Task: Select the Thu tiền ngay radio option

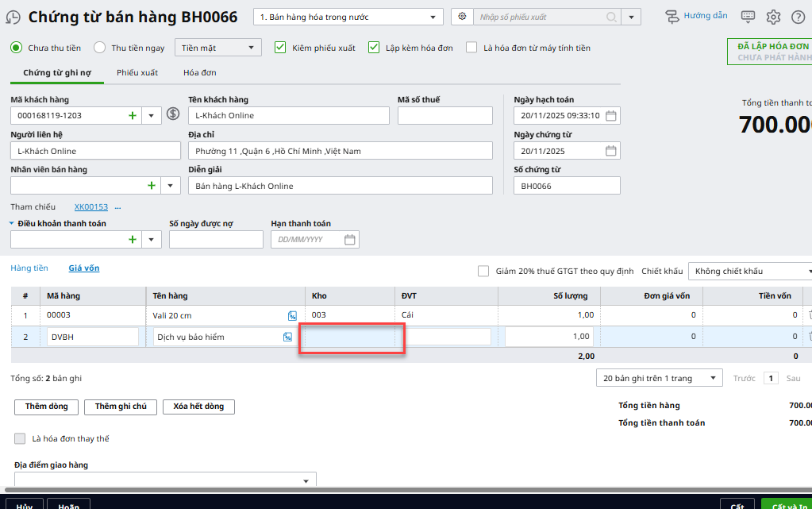Action: pos(100,48)
